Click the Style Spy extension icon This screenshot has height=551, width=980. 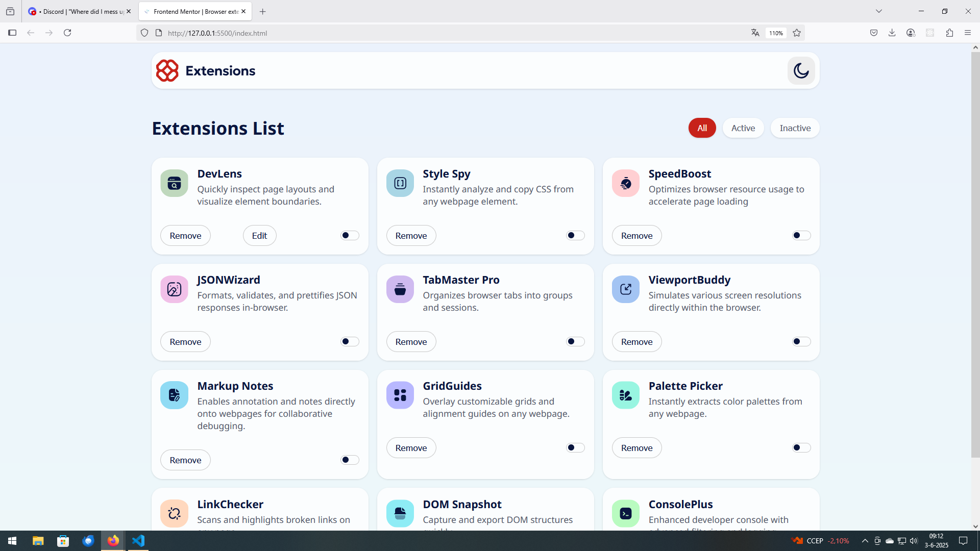tap(400, 183)
